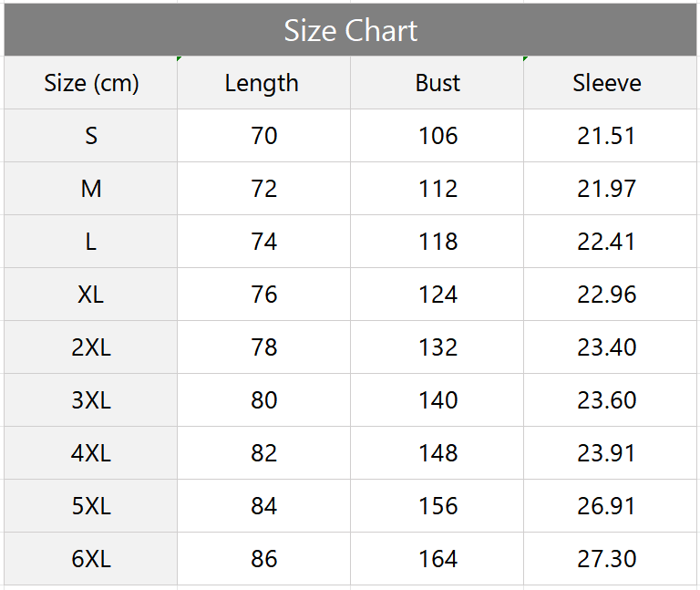
Task: Click the XL size cell
Action: 91,295
